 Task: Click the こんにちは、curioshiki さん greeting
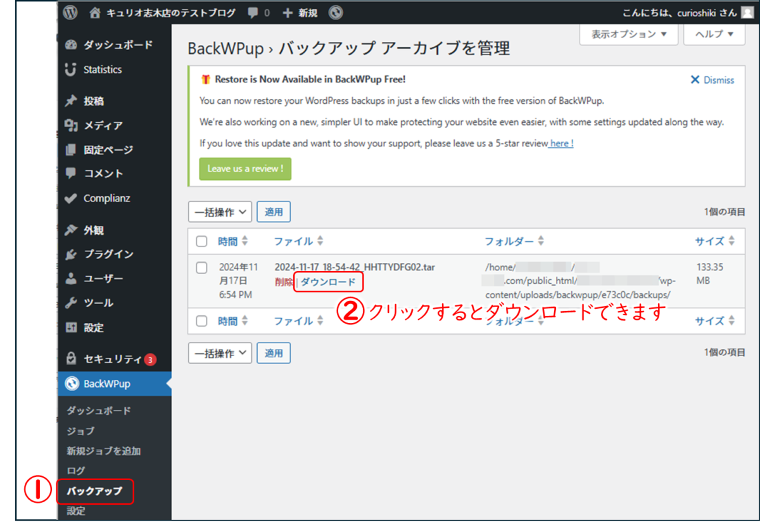click(681, 13)
